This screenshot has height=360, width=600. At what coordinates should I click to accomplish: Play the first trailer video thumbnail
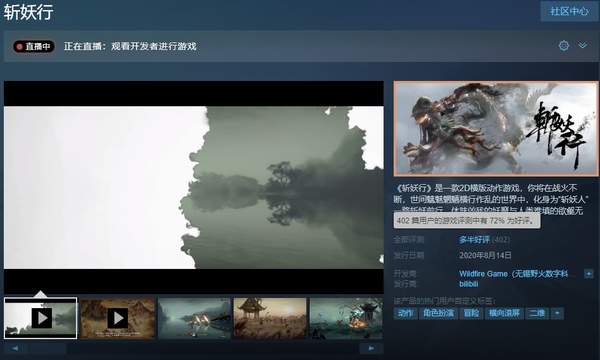click(x=40, y=318)
